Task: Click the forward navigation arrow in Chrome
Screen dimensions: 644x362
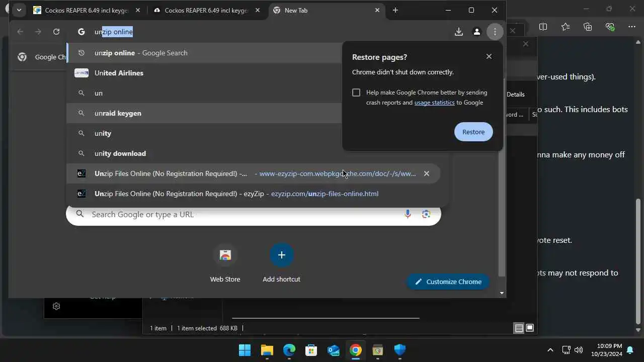Action: click(38, 32)
